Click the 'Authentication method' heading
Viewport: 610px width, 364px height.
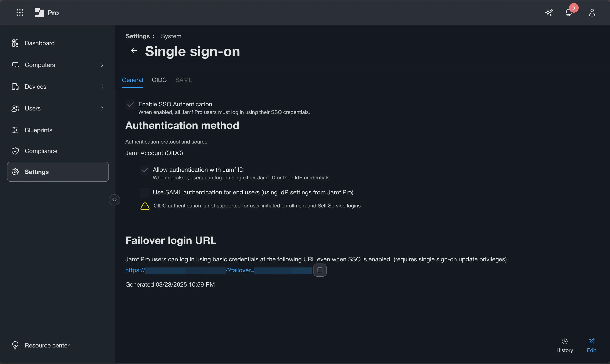coord(182,125)
